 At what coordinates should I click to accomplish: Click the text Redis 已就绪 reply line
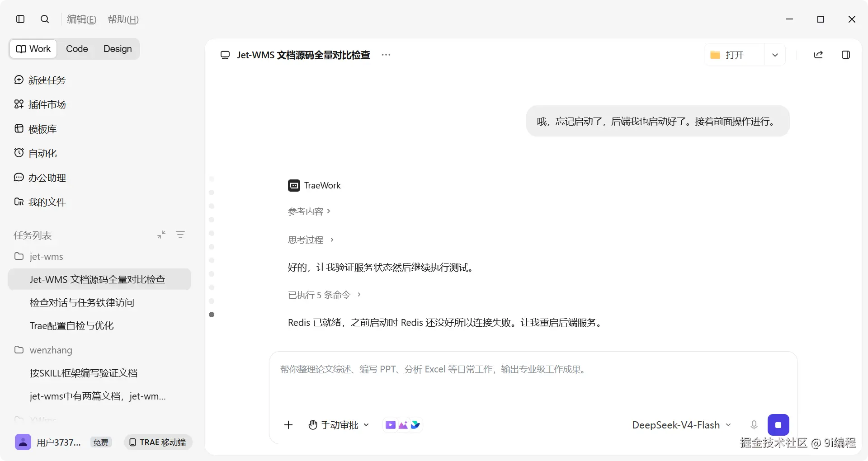point(446,323)
